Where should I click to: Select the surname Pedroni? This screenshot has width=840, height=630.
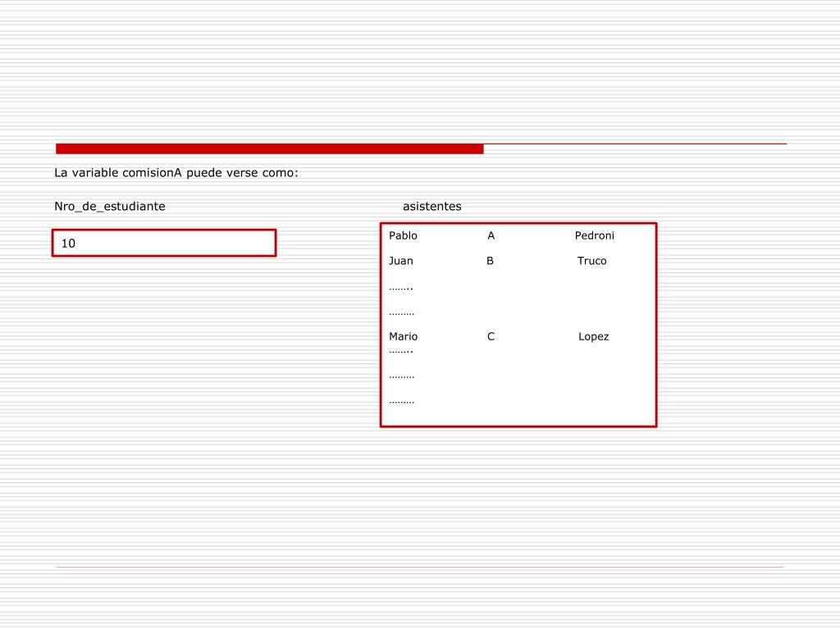tap(594, 235)
